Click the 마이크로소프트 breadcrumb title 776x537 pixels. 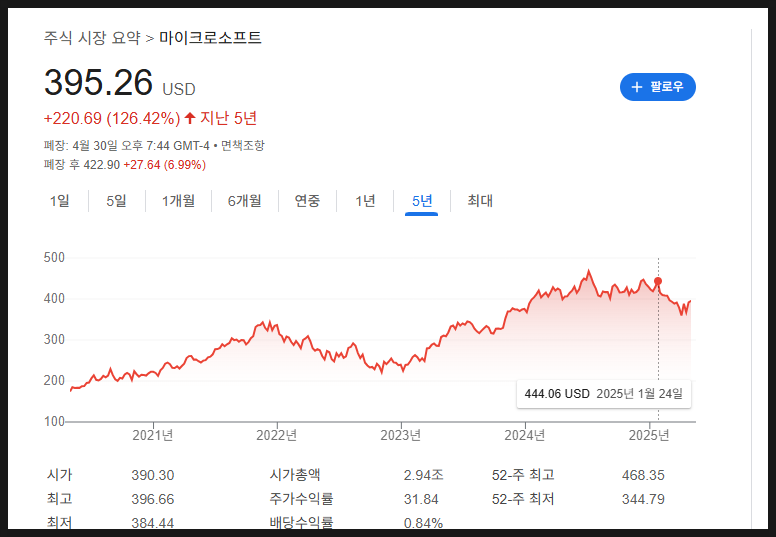point(210,38)
